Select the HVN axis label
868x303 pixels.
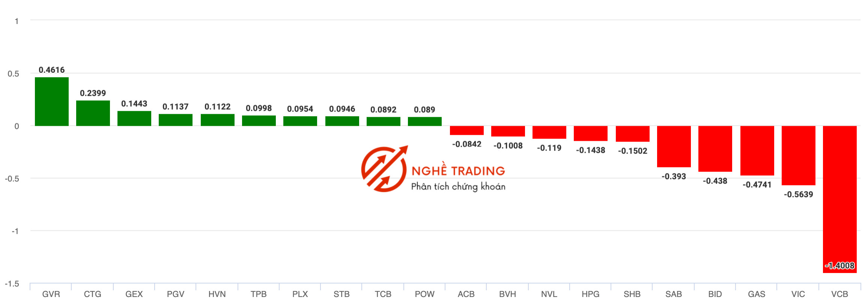click(x=217, y=294)
